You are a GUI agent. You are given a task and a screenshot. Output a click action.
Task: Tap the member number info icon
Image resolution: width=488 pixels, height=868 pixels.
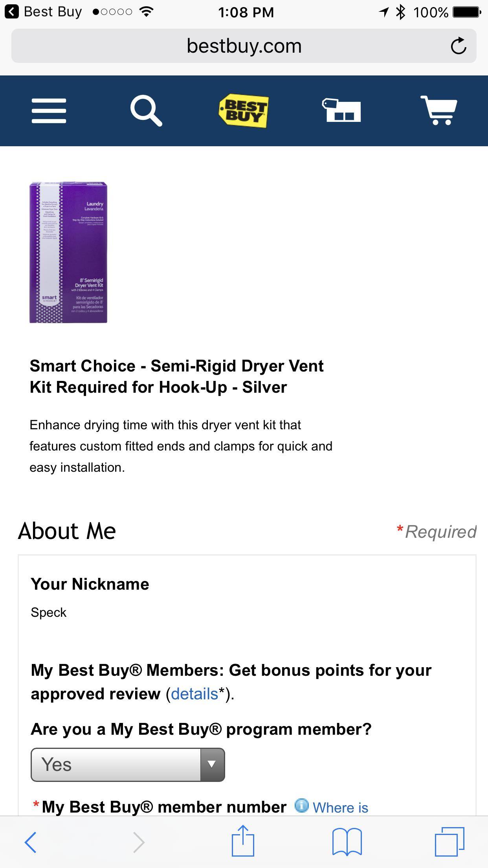(301, 806)
